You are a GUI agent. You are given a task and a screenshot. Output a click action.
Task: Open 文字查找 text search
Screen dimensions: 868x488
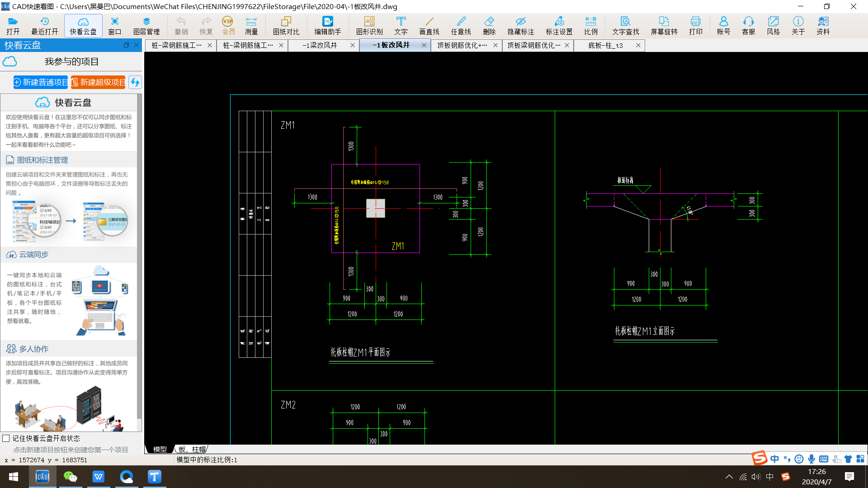click(x=626, y=26)
